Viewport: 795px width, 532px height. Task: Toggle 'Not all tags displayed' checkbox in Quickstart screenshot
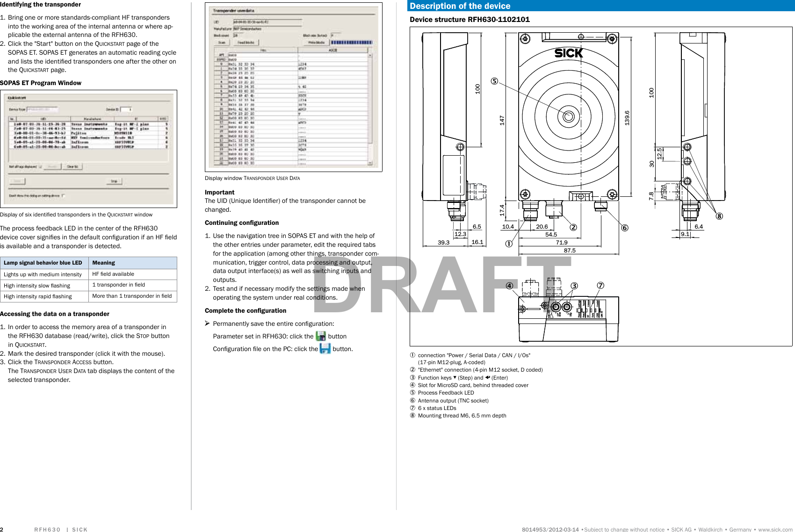click(40, 166)
